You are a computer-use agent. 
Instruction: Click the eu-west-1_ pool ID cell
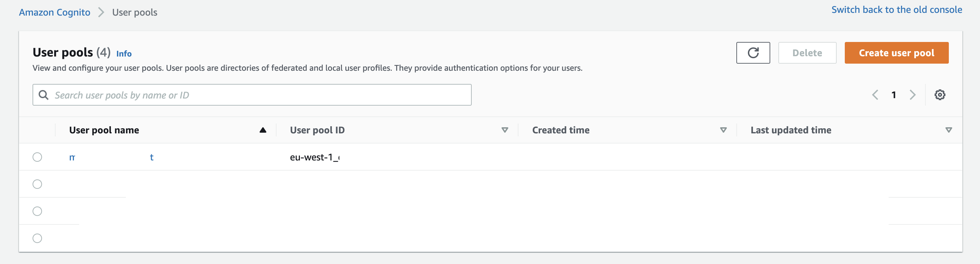point(314,157)
